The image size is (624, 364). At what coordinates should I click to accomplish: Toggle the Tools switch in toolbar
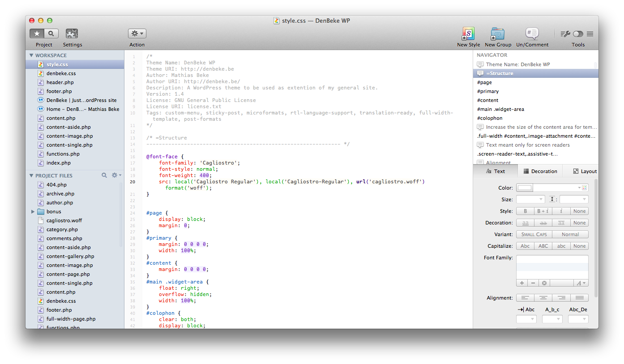tap(578, 34)
